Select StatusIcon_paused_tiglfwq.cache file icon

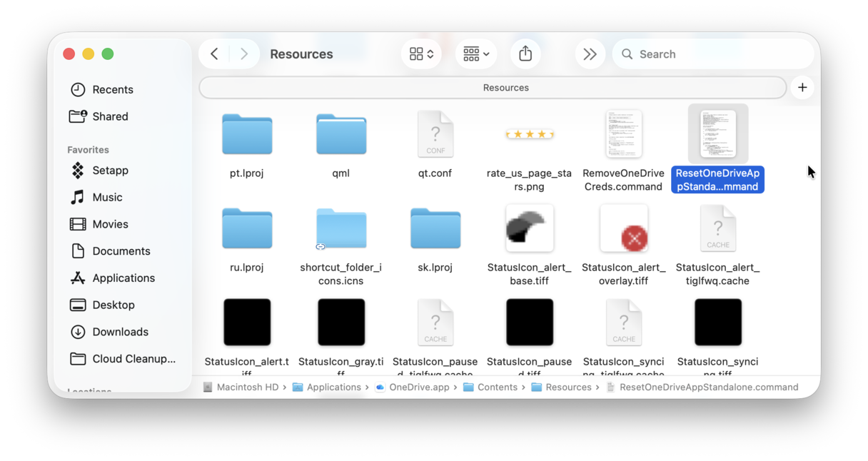coord(435,323)
